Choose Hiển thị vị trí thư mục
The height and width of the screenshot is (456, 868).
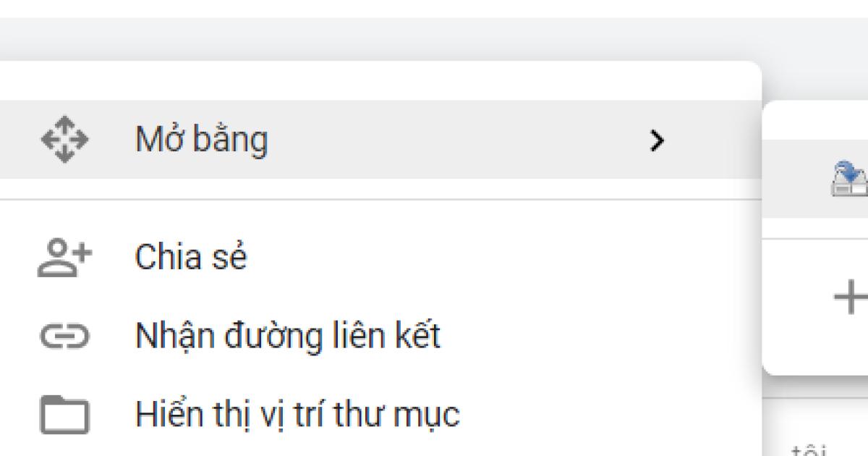pyautogui.click(x=297, y=415)
